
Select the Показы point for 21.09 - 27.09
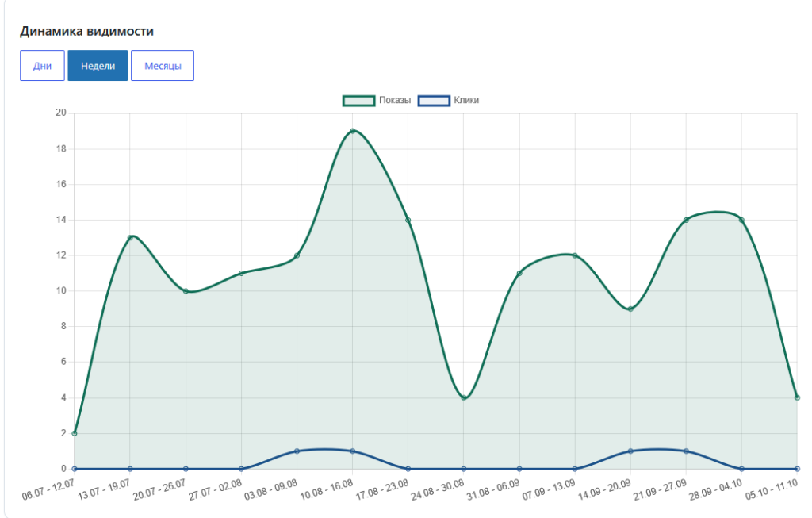686,221
